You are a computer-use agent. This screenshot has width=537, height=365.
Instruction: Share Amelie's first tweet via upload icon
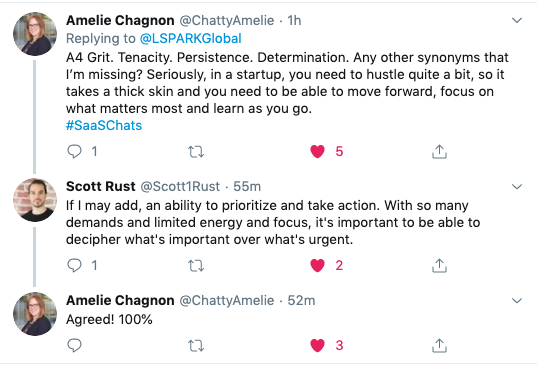[x=439, y=152]
